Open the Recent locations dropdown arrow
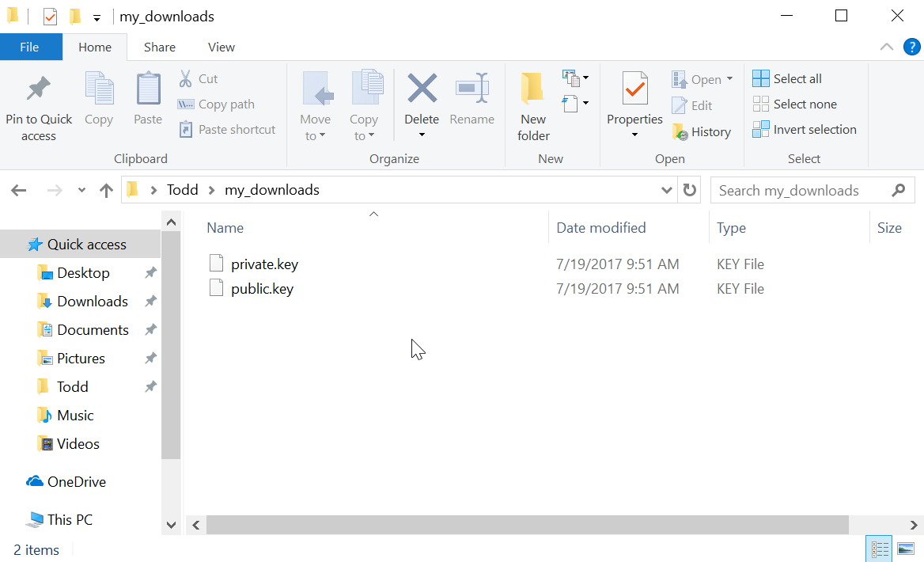 click(82, 191)
